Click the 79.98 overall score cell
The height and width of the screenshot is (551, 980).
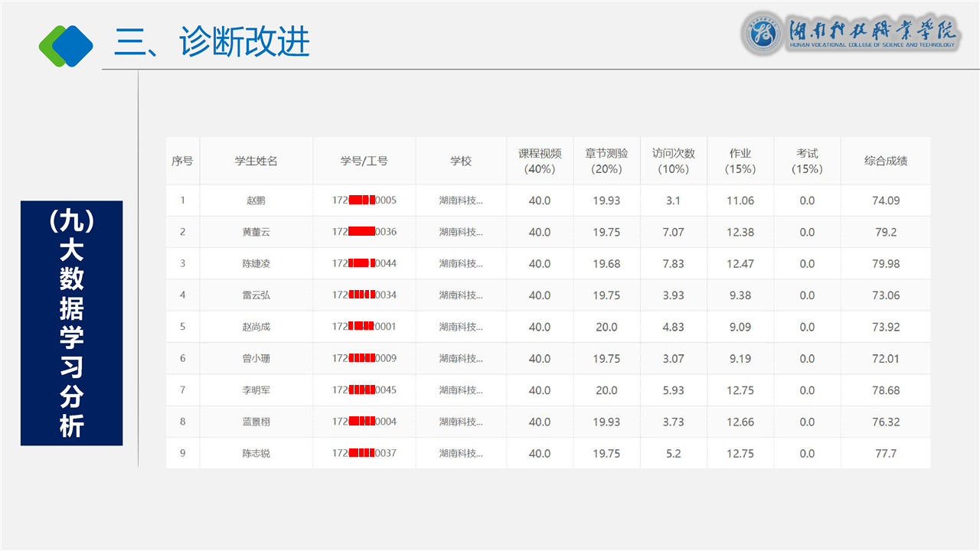(886, 263)
